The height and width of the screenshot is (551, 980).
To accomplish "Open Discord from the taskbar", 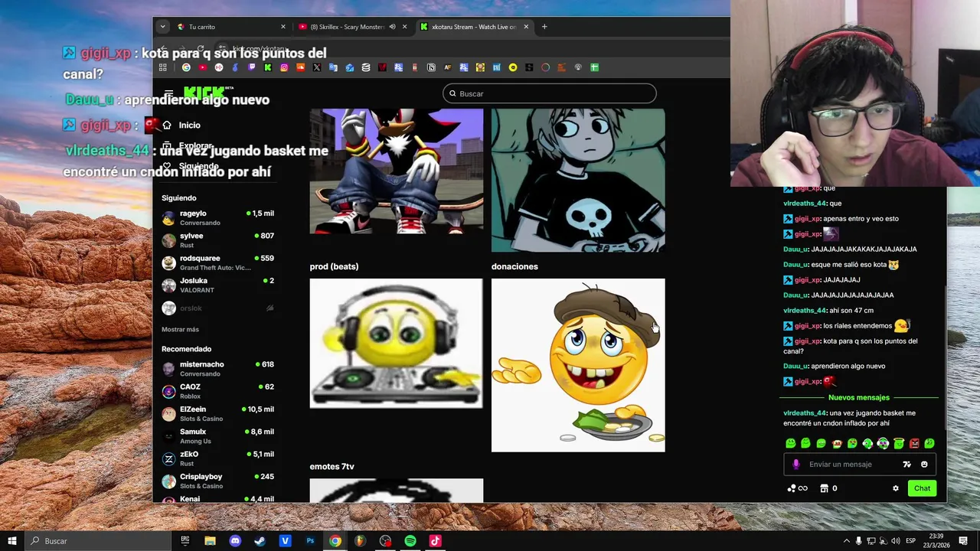I will click(x=235, y=541).
